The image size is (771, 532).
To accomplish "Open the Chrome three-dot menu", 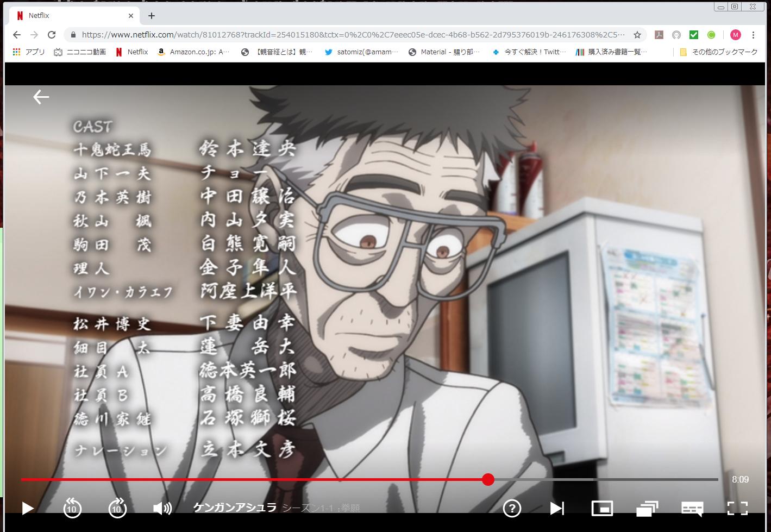I will pos(753,35).
